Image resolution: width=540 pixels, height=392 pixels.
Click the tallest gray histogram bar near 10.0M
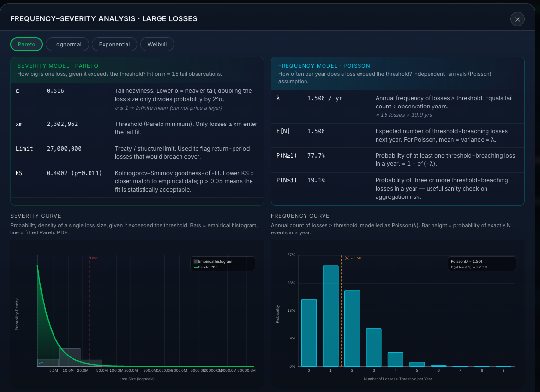click(x=70, y=357)
